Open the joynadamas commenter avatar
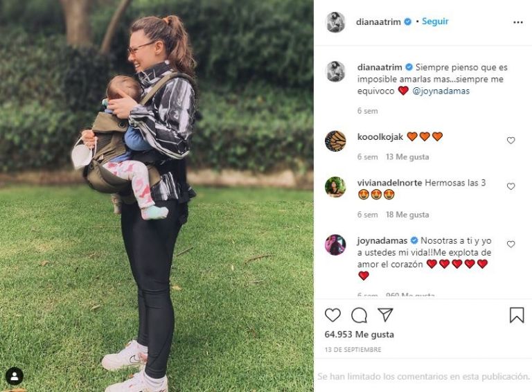 (335, 244)
